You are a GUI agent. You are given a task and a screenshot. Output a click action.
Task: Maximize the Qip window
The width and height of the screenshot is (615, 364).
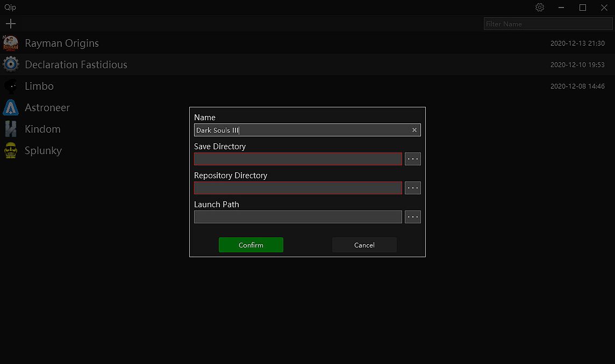[583, 8]
